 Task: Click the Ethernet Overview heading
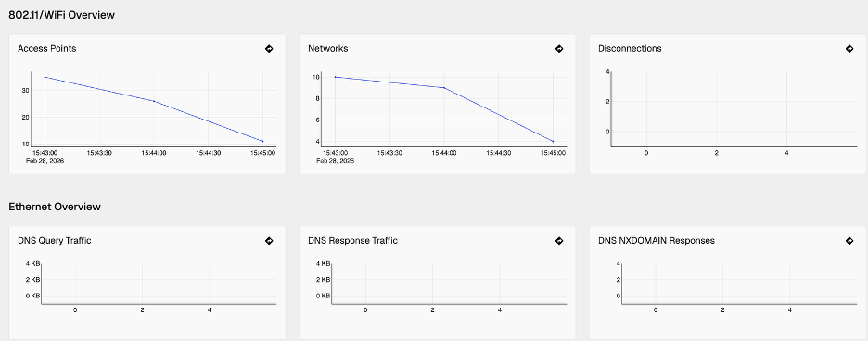click(55, 207)
